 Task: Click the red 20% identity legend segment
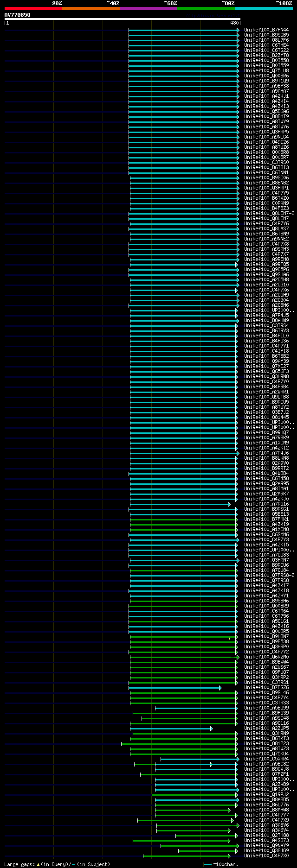33,8
